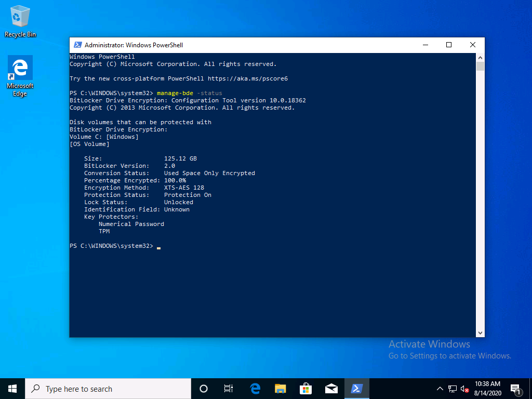Click the Identification Field Unknown value
This screenshot has width=532, height=399.
coord(177,209)
